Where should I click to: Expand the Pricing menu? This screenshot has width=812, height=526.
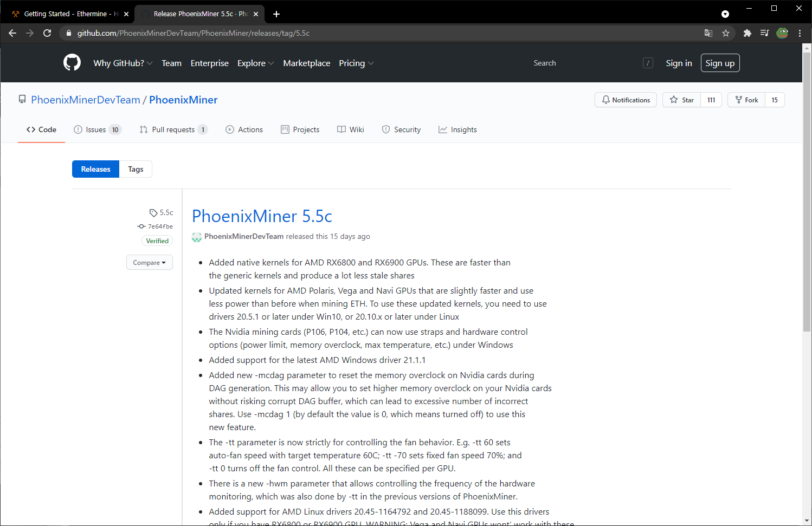tap(356, 63)
